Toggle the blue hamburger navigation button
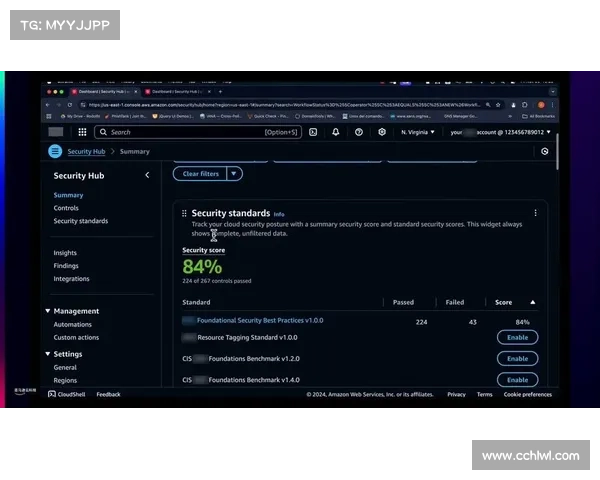The image size is (600, 480). (x=55, y=151)
